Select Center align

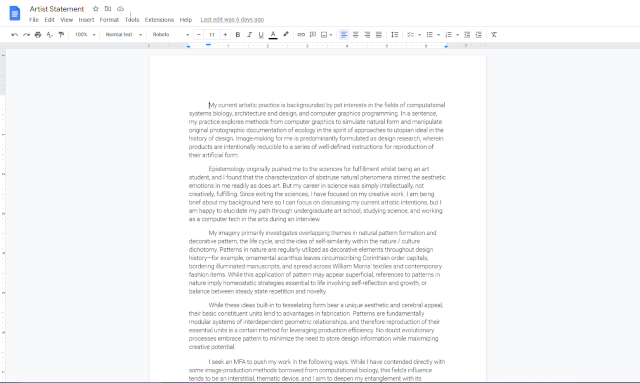[x=356, y=35]
